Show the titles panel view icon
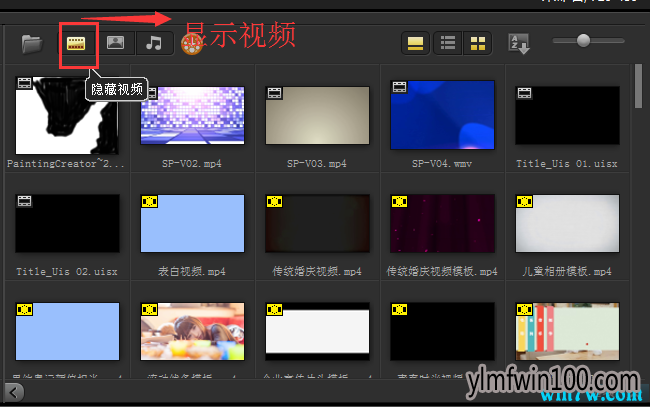650x407 pixels. [x=415, y=43]
